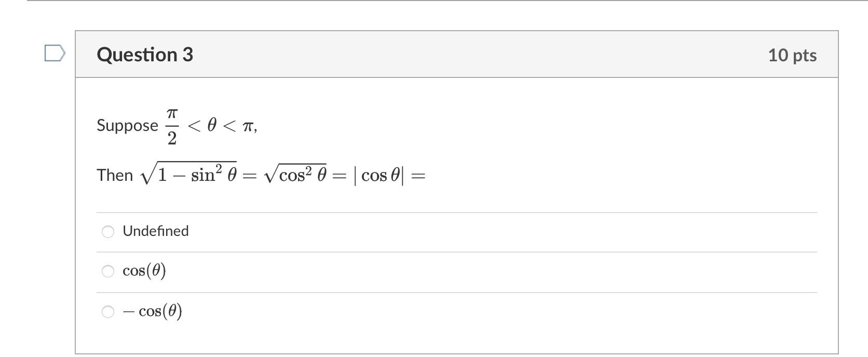This screenshot has height=357, width=868.
Task: Select the cos(θ) answer option
Action: click(107, 271)
